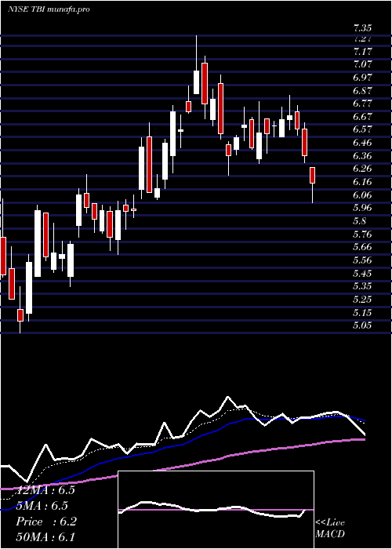Select the 5.35 price axis label

[x=362, y=286]
